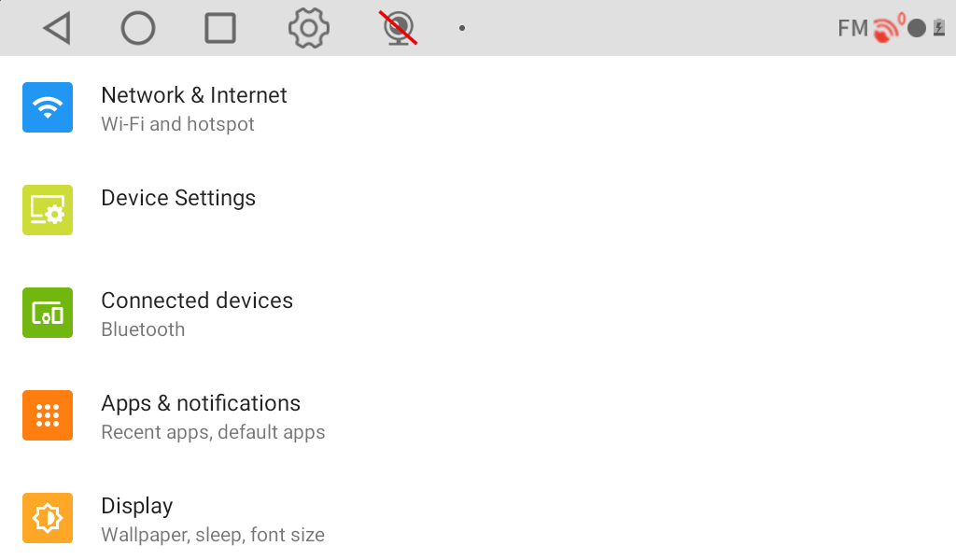Image resolution: width=956 pixels, height=560 pixels.
Task: Open Connected devices Bluetooth entry
Action: [x=478, y=314]
